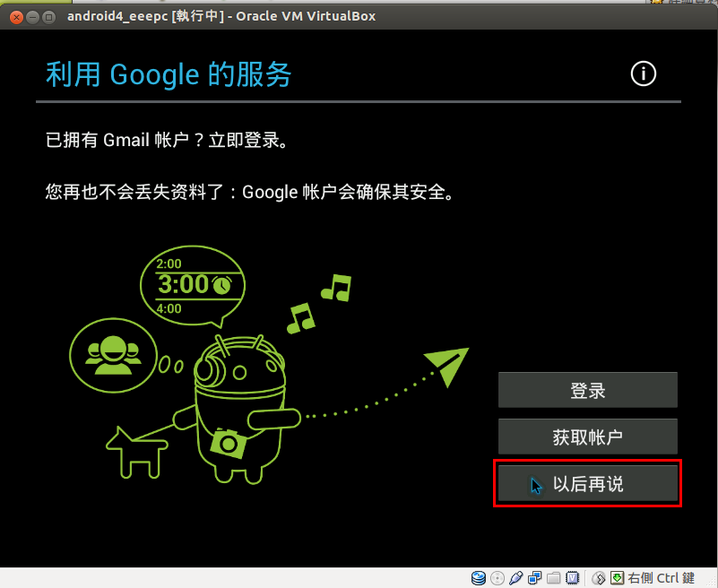Open the USB devices icon in status bar

click(515, 578)
